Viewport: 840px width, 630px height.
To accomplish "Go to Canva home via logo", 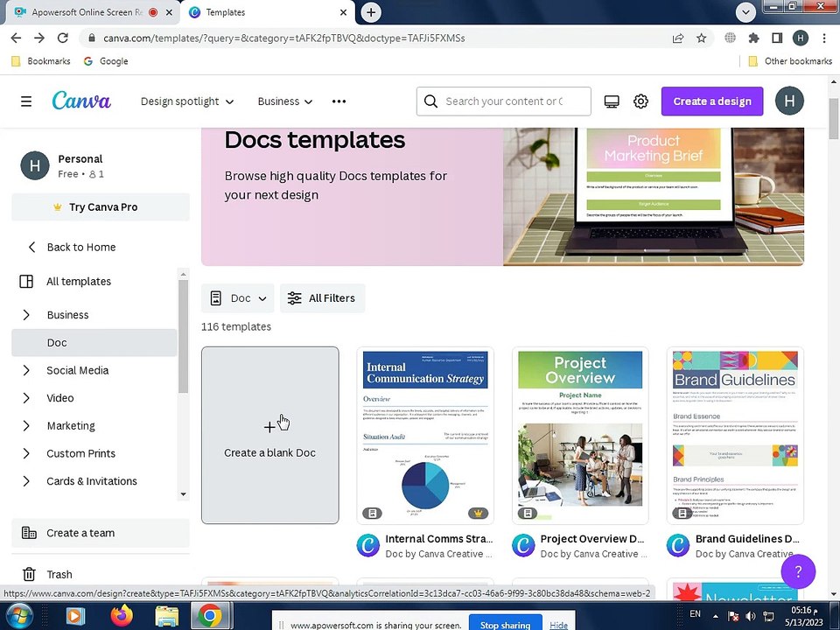I will (x=81, y=101).
